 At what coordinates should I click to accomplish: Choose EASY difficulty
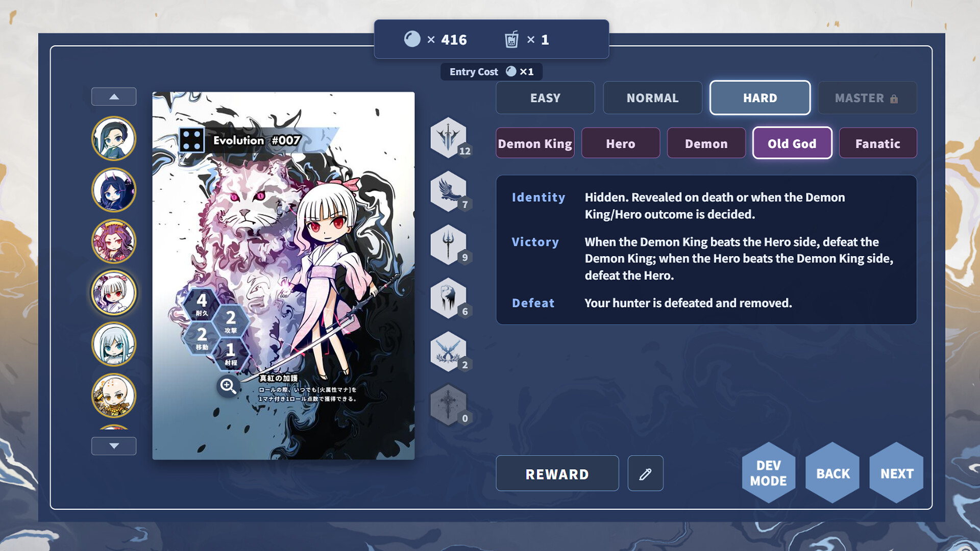click(x=545, y=98)
